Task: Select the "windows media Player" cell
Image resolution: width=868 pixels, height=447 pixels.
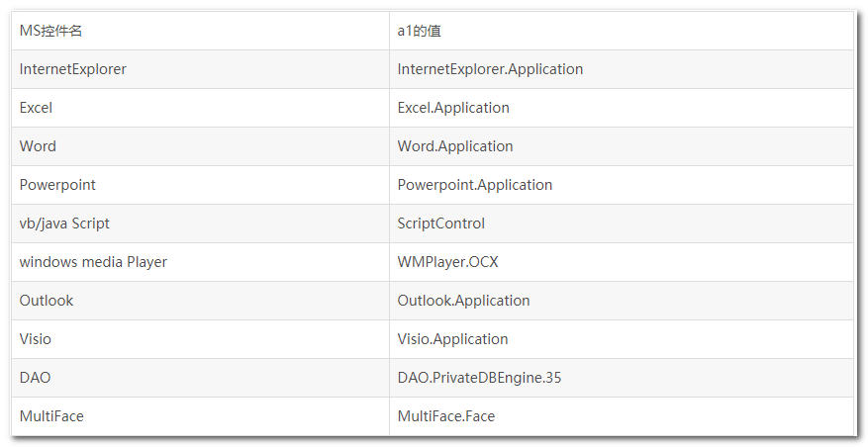Action: coord(94,262)
